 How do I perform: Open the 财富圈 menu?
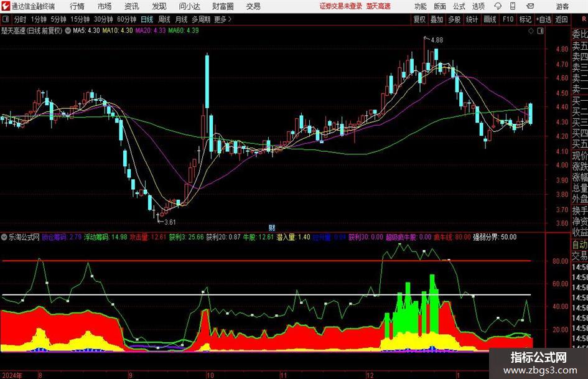tap(223, 6)
